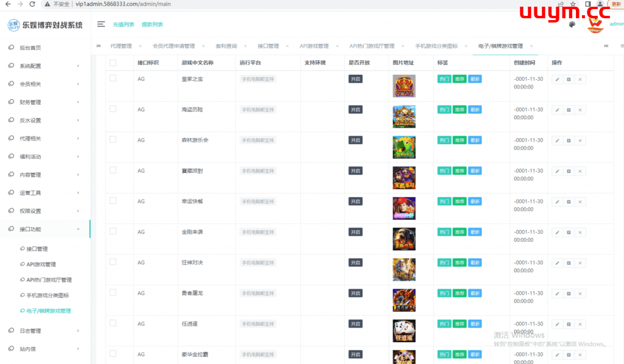Click the pencil edit icon for 金刚来袭
Image resolution: width=624 pixels, height=364 pixels.
tap(557, 232)
